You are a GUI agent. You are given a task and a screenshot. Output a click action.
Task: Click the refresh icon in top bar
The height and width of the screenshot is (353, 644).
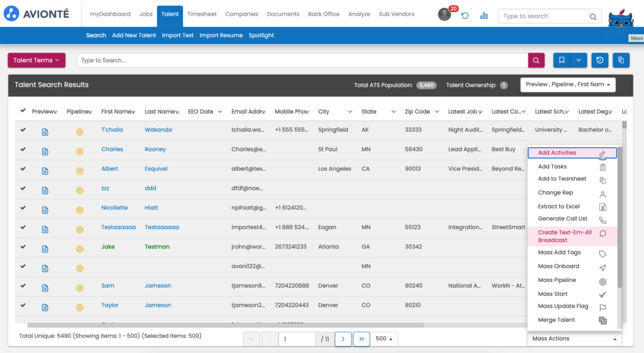[465, 16]
